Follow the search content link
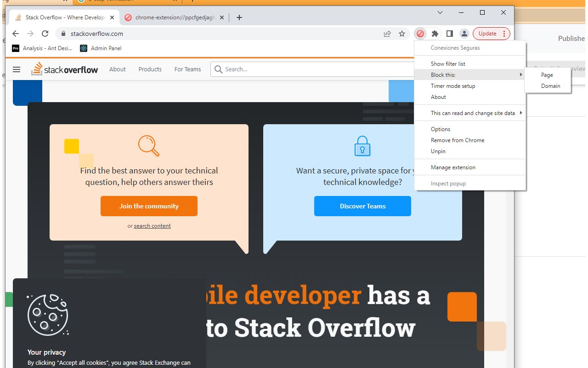 (152, 226)
